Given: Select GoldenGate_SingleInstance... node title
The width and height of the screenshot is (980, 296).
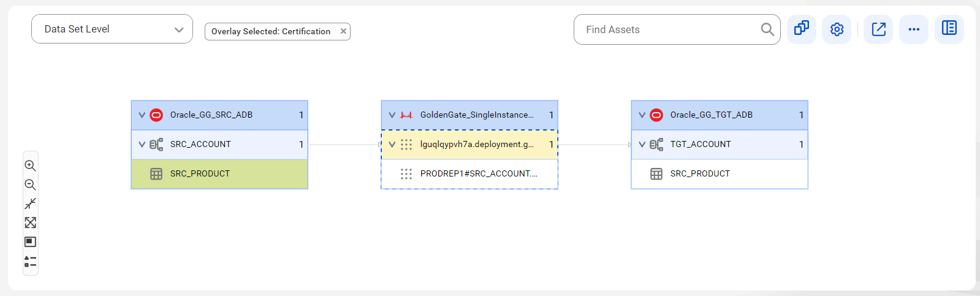Looking at the screenshot, I should click(x=477, y=115).
